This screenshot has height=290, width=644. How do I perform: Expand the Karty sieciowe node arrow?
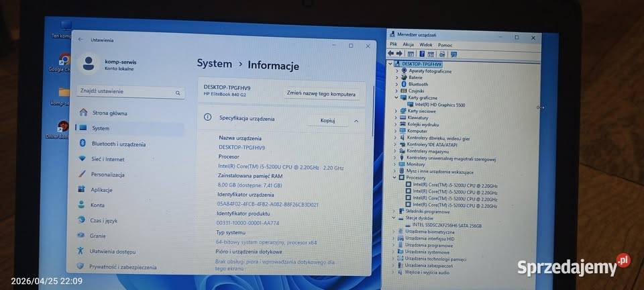tap(396, 111)
